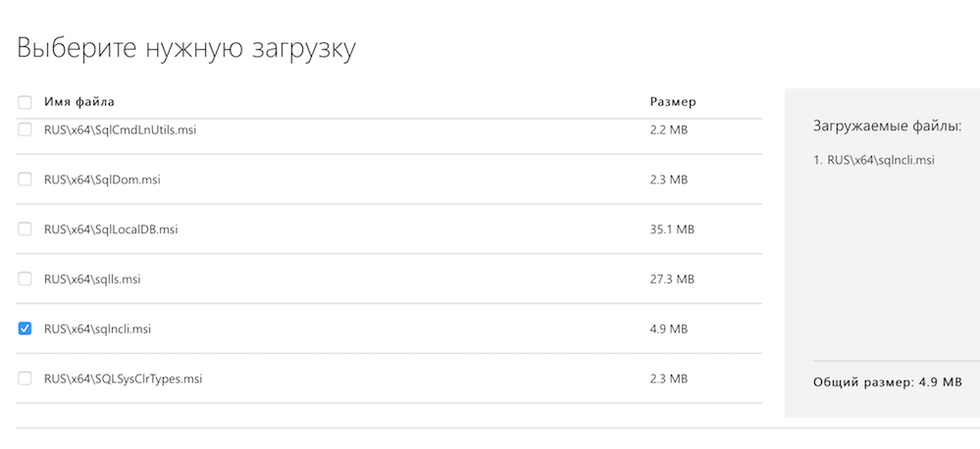Uncheck the sqlncli.msi checkbox
This screenshot has width=980, height=449.
click(x=25, y=329)
